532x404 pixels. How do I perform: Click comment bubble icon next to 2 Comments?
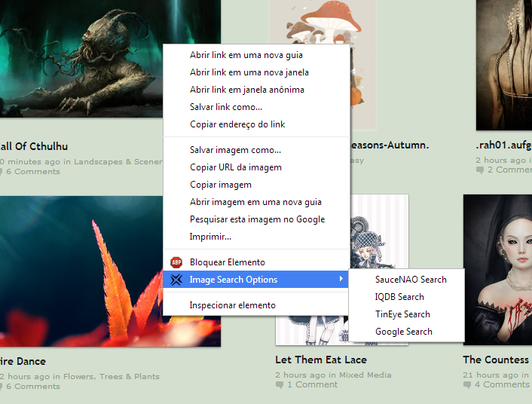[x=480, y=170]
